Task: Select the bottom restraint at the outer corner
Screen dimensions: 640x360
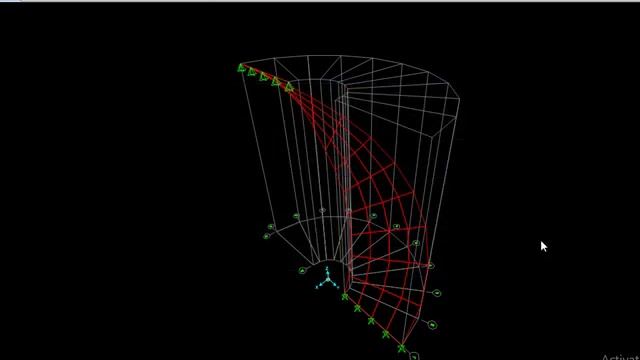Action: 402,349
